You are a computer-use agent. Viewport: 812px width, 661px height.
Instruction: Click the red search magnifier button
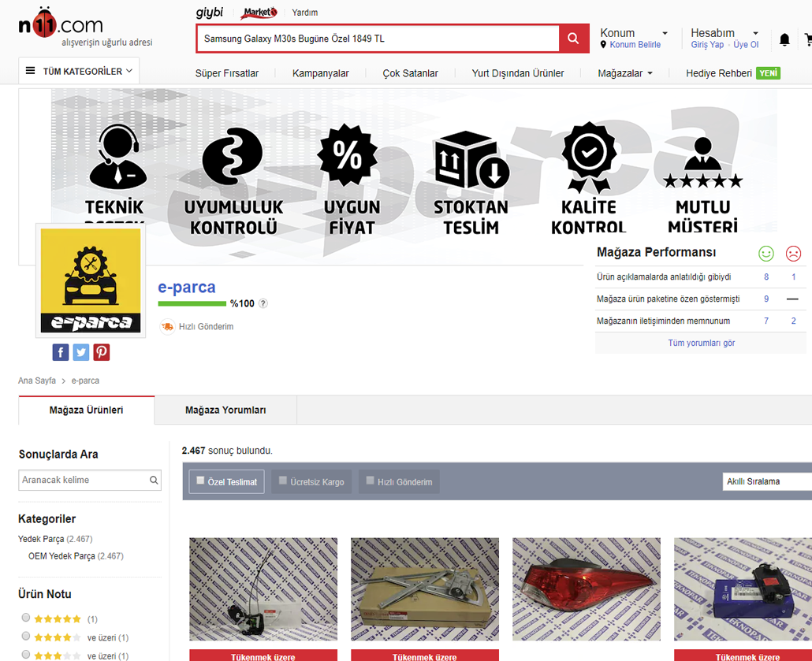pos(573,39)
